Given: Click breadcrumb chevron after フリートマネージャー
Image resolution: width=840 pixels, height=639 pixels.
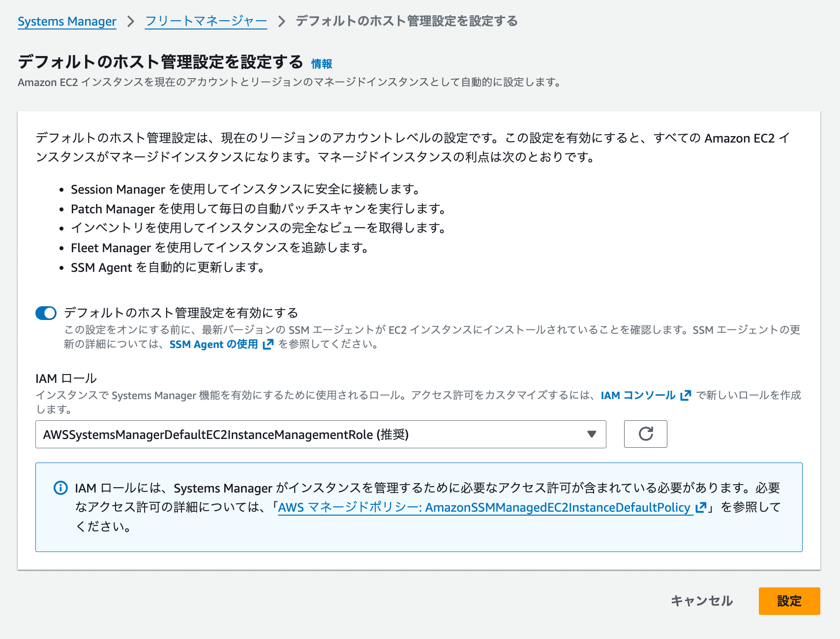Looking at the screenshot, I should (282, 22).
